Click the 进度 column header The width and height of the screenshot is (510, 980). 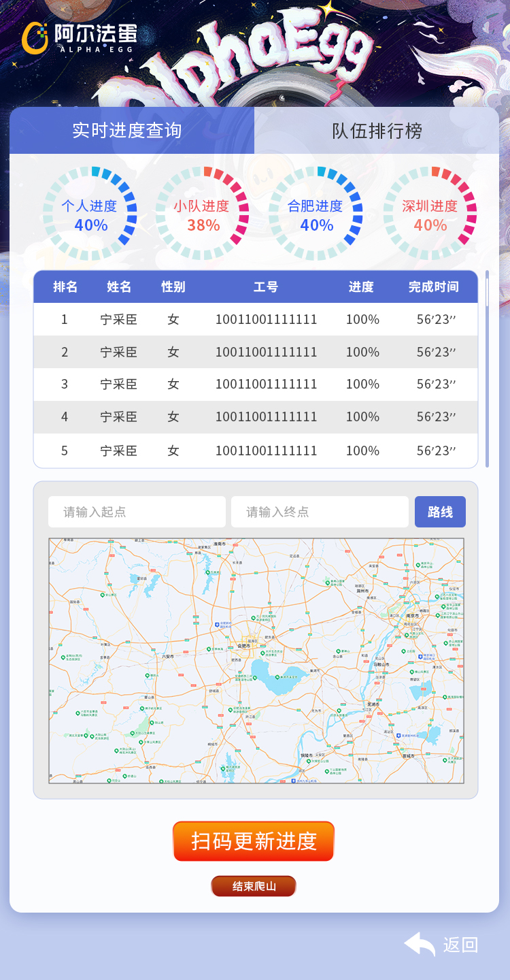coord(361,287)
